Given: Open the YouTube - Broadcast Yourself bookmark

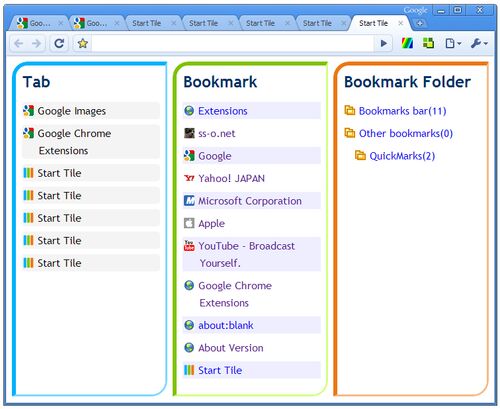Looking at the screenshot, I should click(252, 254).
